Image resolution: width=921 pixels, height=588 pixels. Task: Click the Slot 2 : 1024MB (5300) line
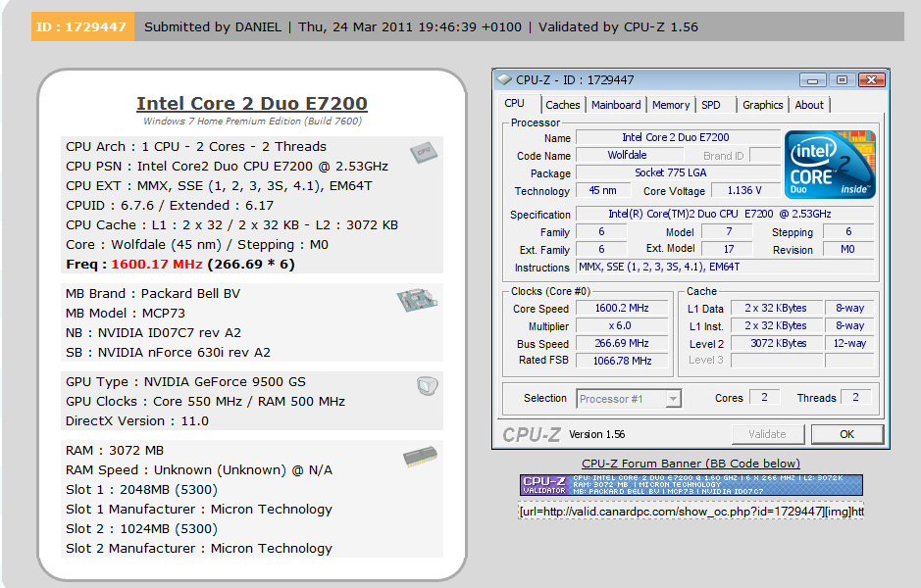141,529
